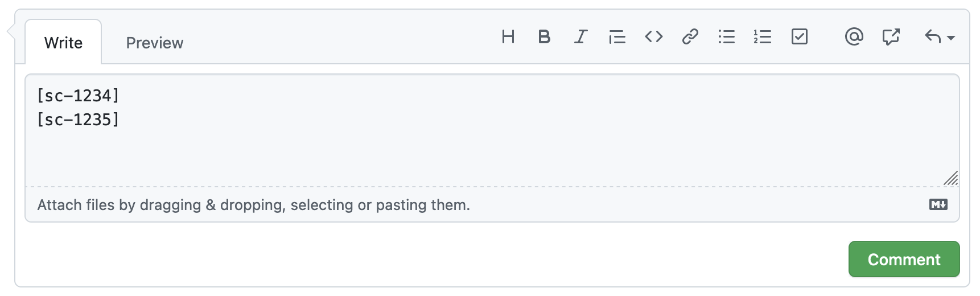Open the saved replies dropdown
Viewport: 980px width, 296px height.
click(x=940, y=37)
